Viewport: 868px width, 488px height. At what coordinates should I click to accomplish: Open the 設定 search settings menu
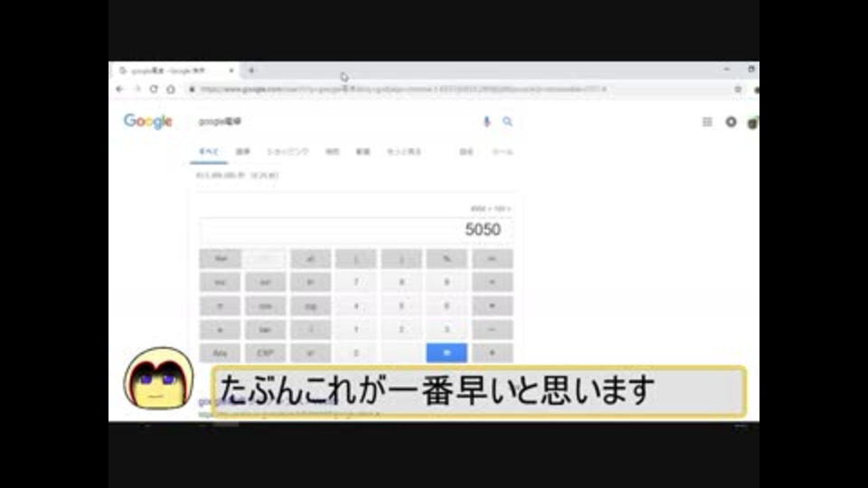click(467, 152)
